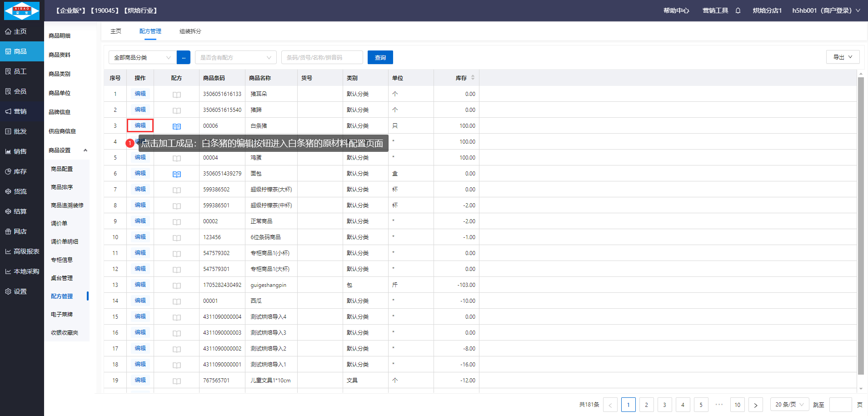Click the blue ellipsis category picker button
The image size is (868, 416).
pyautogui.click(x=184, y=58)
